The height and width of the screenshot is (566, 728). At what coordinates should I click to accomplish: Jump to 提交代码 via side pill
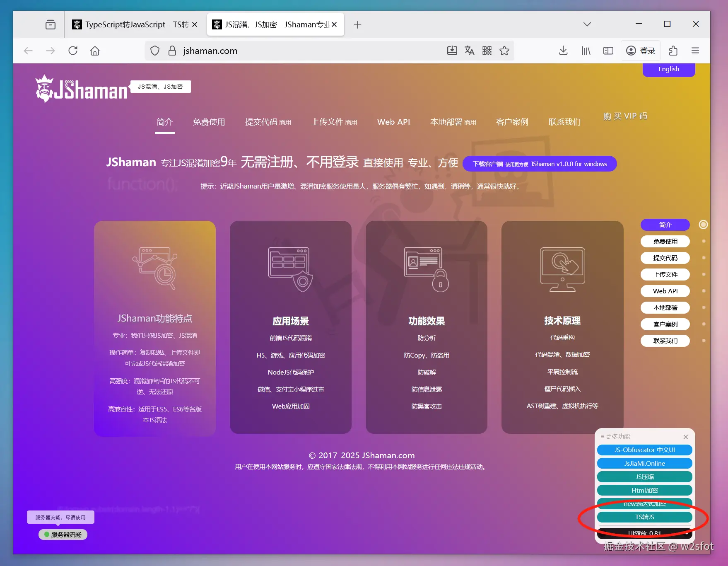click(665, 258)
